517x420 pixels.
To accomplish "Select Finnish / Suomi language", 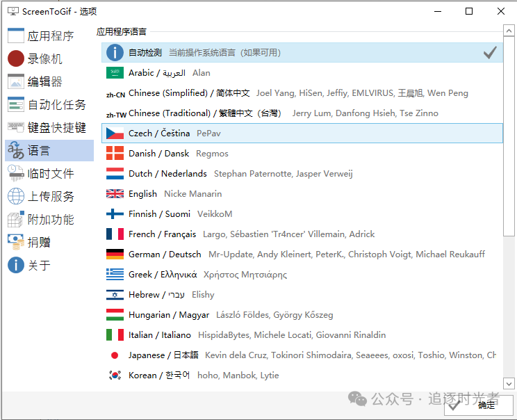I will (302, 213).
